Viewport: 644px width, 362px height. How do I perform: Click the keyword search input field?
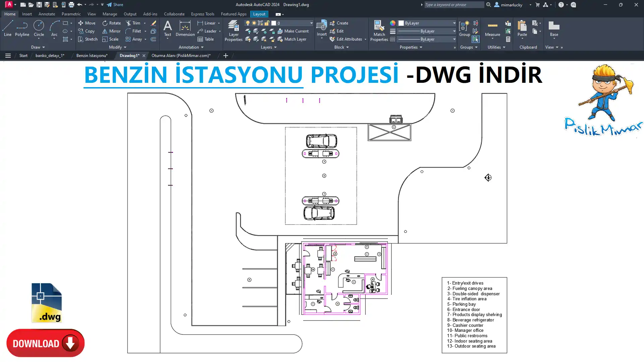[453, 5]
